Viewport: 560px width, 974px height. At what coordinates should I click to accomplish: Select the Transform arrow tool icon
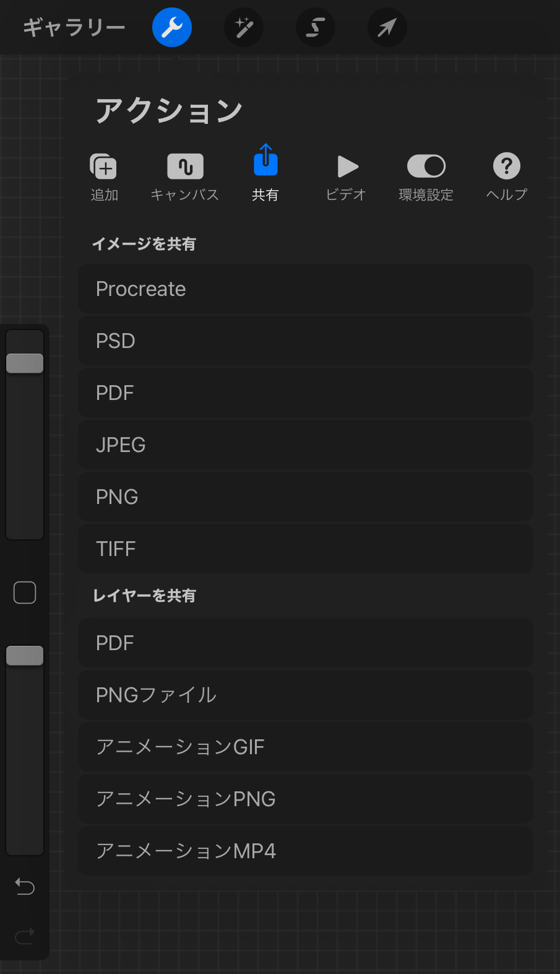tap(387, 27)
